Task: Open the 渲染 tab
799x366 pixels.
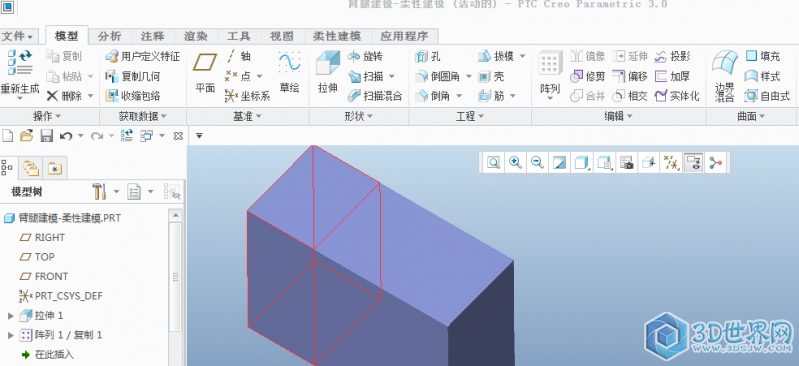Action: click(196, 36)
